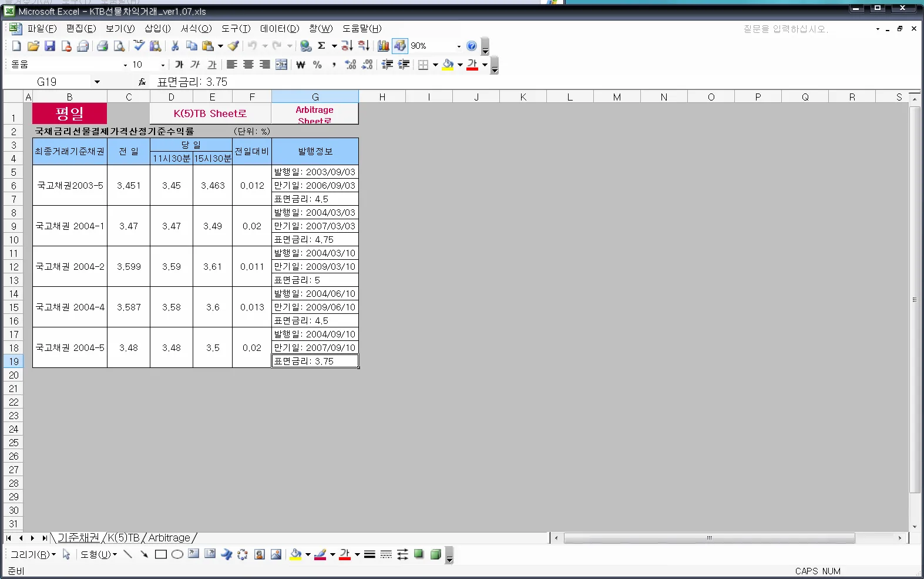Launch the Chart Wizard icon
Viewport: 924px width, 579px height.
(x=384, y=46)
